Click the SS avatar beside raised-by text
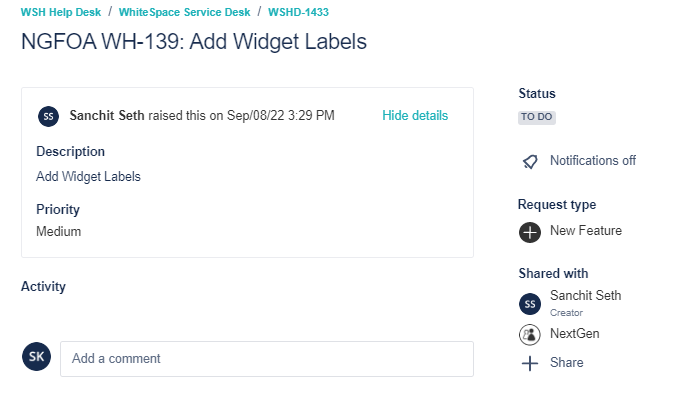Image resolution: width=694 pixels, height=399 pixels. pos(48,116)
